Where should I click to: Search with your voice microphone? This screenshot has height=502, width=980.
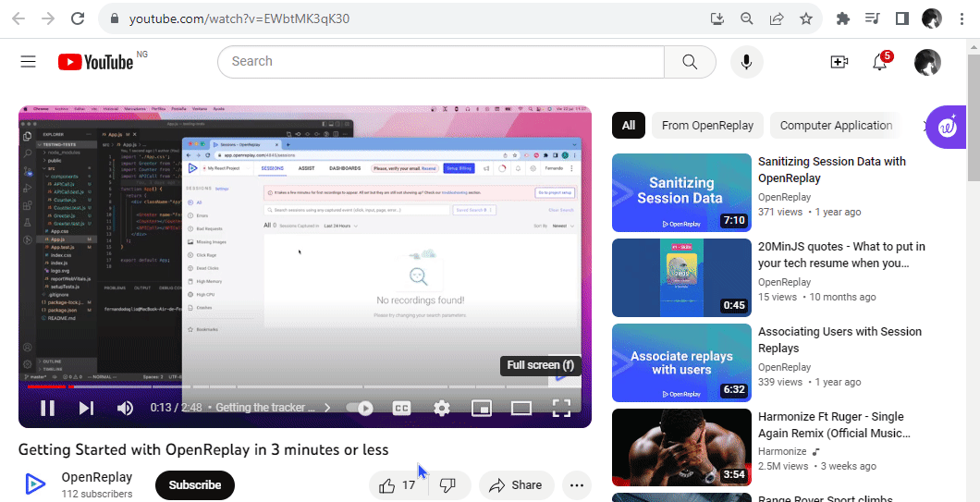click(x=746, y=61)
